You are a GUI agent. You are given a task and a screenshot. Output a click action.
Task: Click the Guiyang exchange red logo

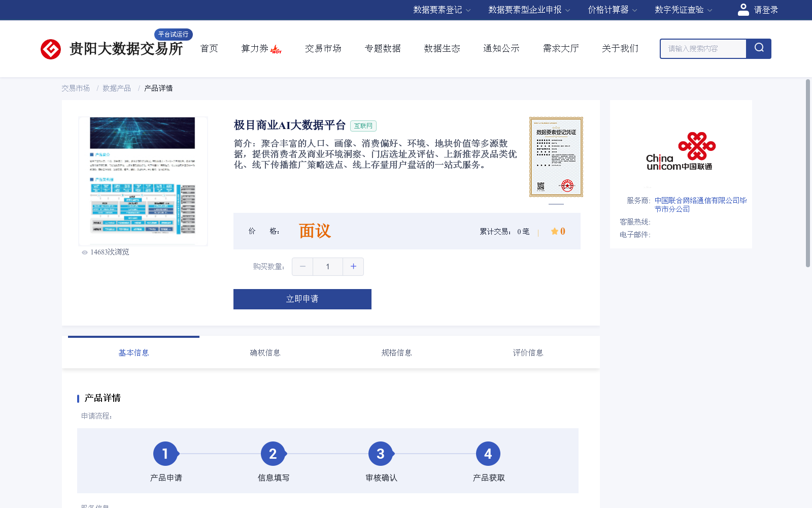tap(51, 49)
